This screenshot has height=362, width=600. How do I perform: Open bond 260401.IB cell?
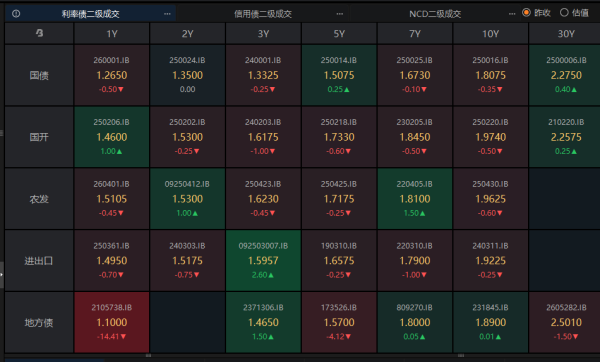(x=112, y=199)
